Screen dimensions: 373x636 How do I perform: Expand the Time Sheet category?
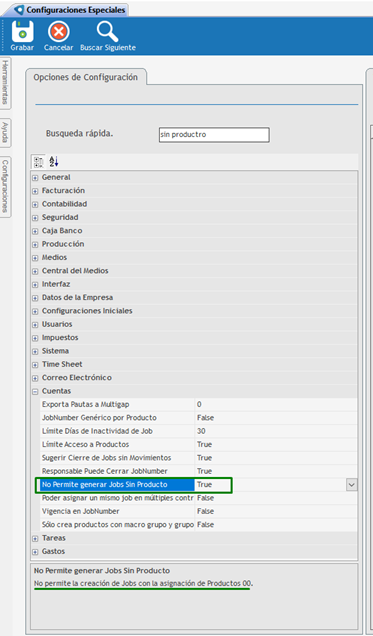(35, 365)
